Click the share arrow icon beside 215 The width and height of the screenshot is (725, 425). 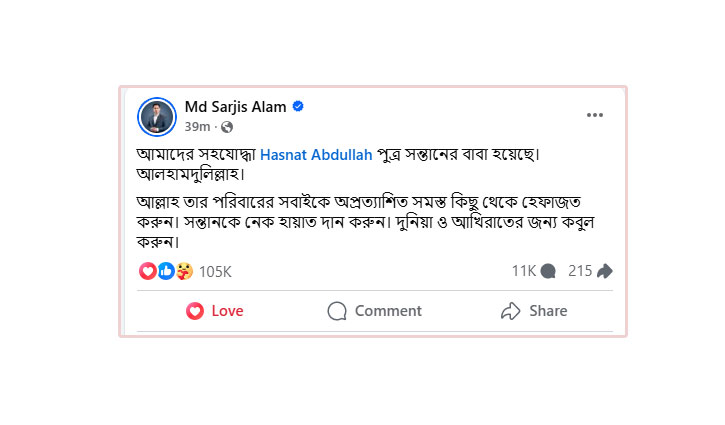tap(604, 271)
